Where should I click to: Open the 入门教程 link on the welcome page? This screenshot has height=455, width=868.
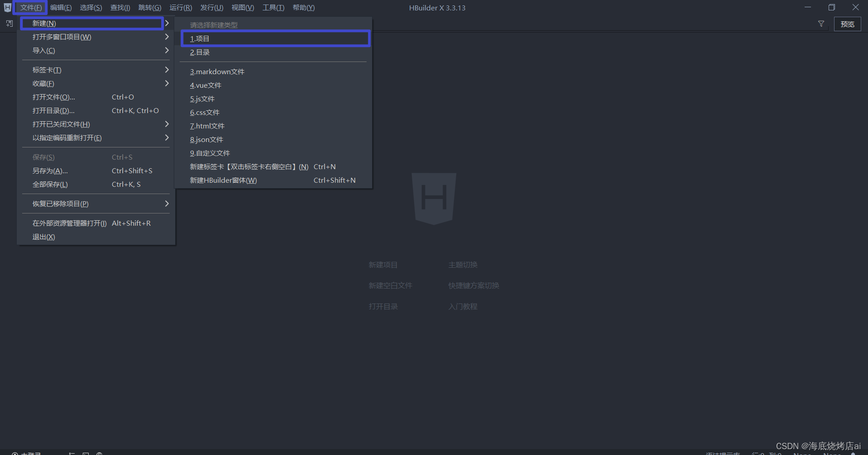pyautogui.click(x=463, y=306)
